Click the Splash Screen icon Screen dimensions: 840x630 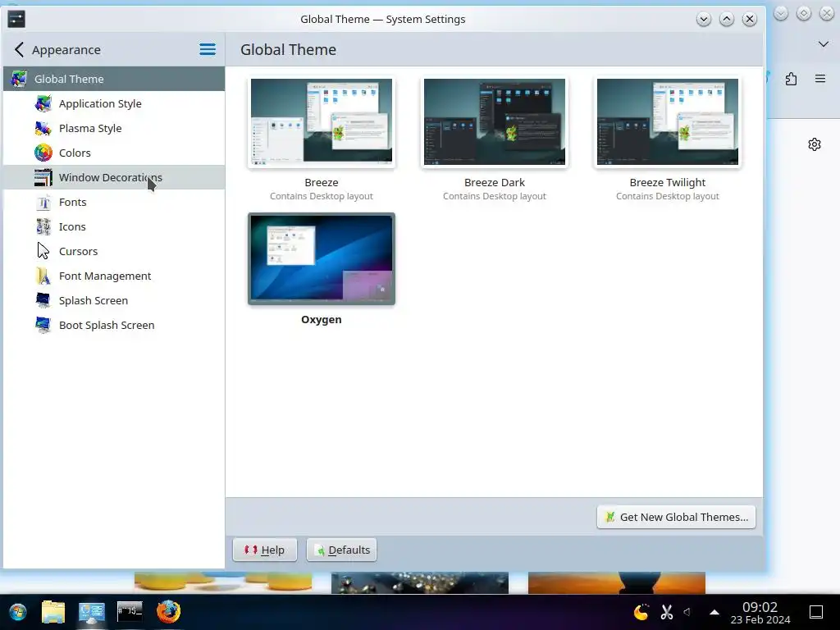pos(43,300)
